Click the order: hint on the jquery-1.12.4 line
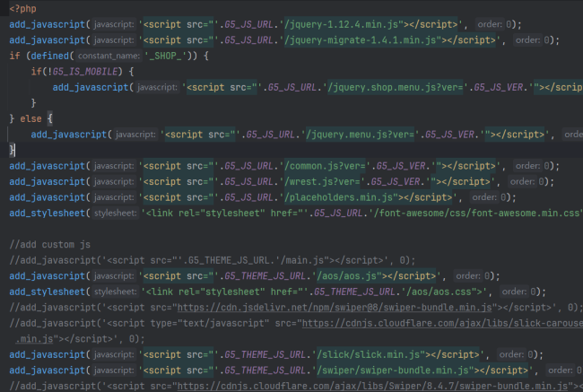 (x=490, y=24)
